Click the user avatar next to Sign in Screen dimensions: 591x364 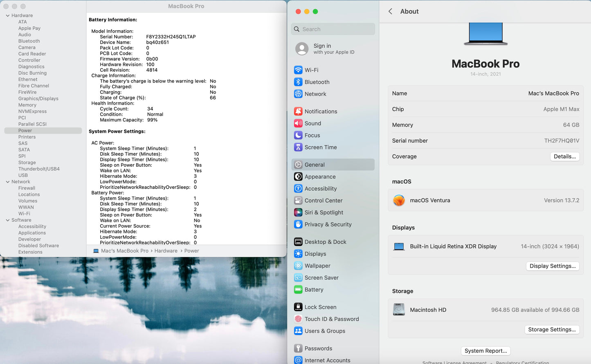(x=302, y=49)
